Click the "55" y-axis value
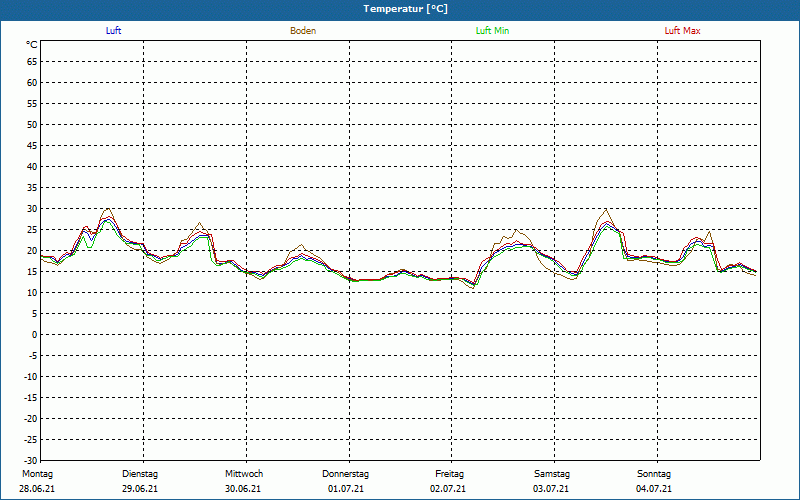800x500 pixels. click(32, 104)
